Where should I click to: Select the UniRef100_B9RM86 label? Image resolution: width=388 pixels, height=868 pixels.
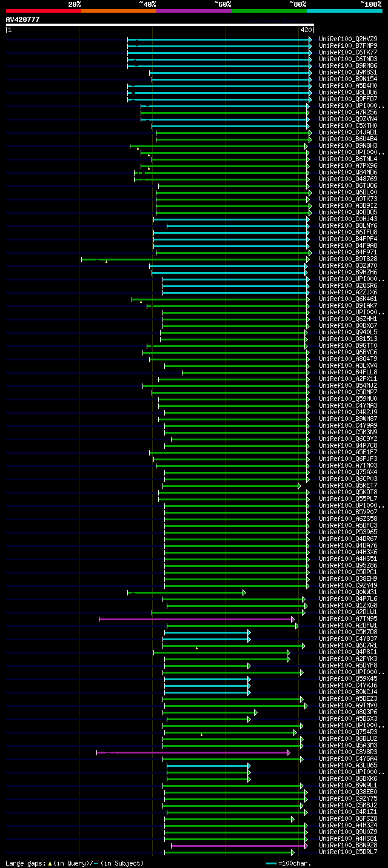(348, 66)
